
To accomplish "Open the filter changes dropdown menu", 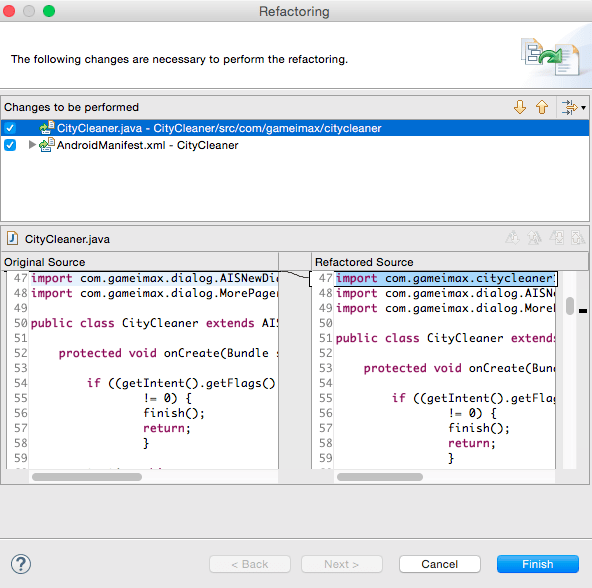I will click(583, 108).
